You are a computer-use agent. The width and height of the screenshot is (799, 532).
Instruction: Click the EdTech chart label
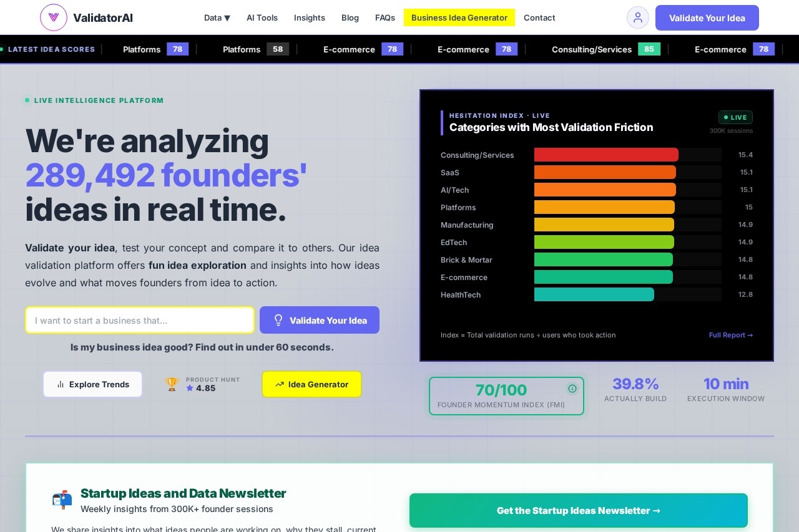(x=454, y=242)
